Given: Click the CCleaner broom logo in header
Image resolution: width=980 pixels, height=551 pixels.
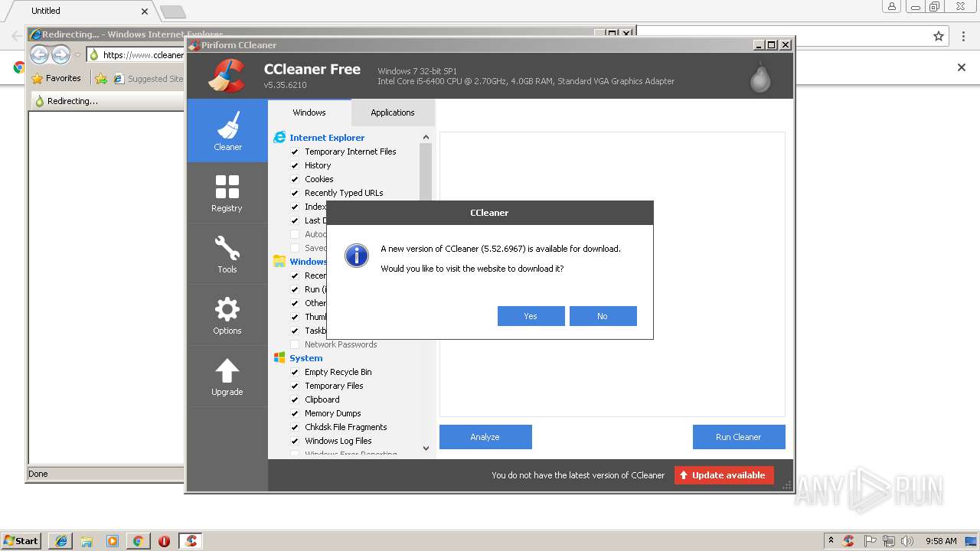Looking at the screenshot, I should [227, 75].
